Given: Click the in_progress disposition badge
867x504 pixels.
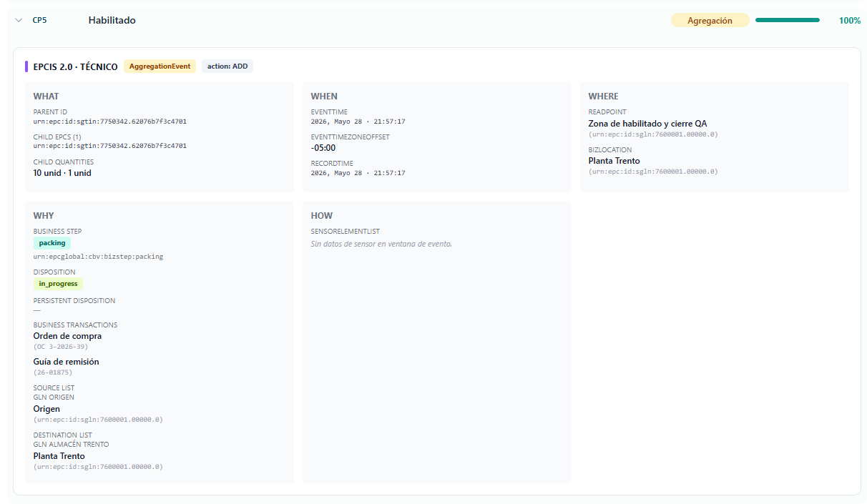Looking at the screenshot, I should point(58,284).
